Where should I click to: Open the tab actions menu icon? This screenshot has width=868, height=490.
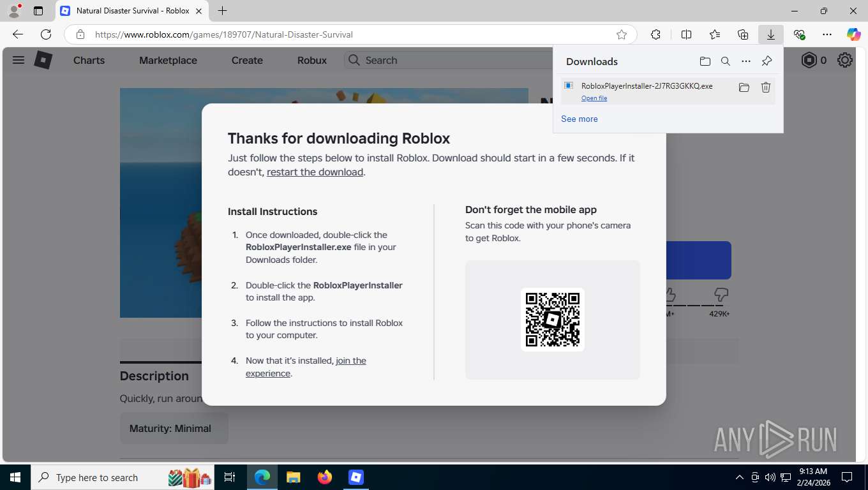point(38,11)
